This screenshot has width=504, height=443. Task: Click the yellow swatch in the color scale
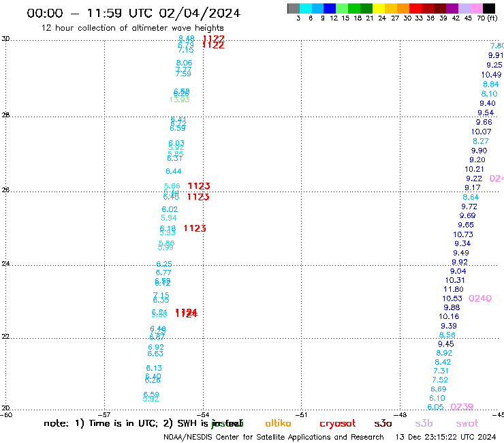pos(379,8)
